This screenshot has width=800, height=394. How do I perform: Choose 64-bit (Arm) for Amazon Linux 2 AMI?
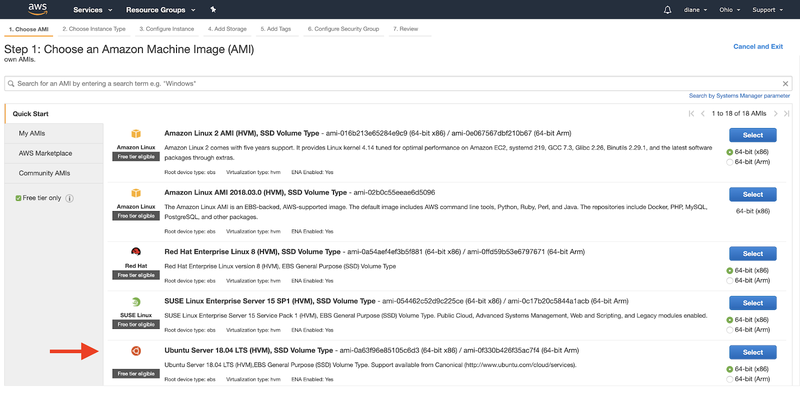coord(730,162)
